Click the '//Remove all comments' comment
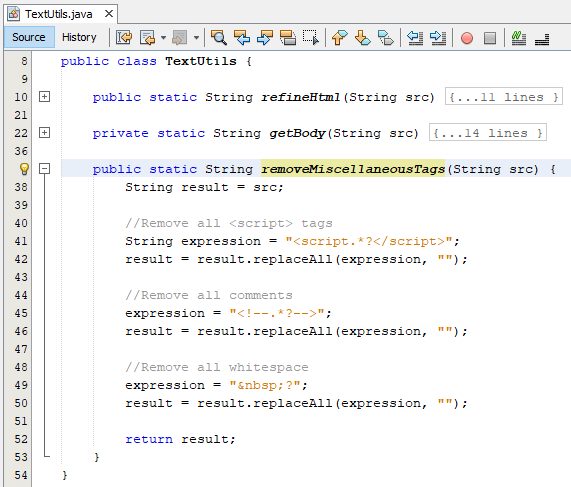 pos(209,295)
